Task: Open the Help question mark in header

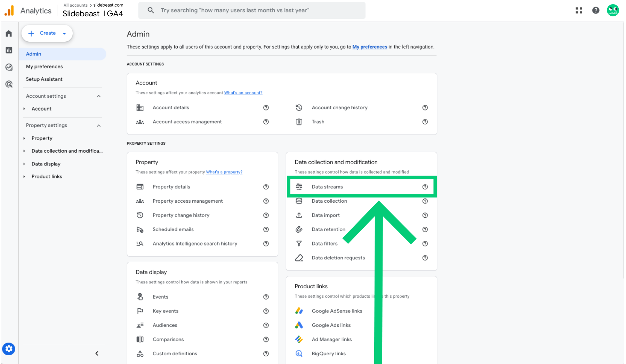Action: click(596, 10)
